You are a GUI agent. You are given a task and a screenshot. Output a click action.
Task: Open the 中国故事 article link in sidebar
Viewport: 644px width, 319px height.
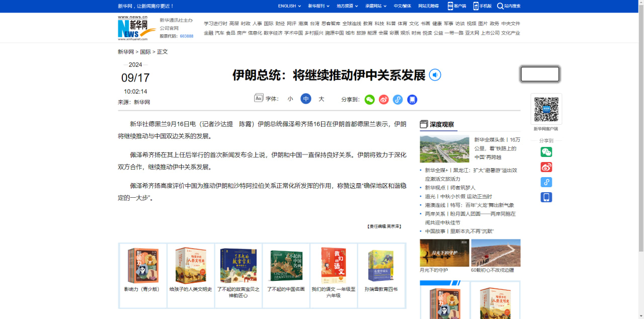coord(459,231)
